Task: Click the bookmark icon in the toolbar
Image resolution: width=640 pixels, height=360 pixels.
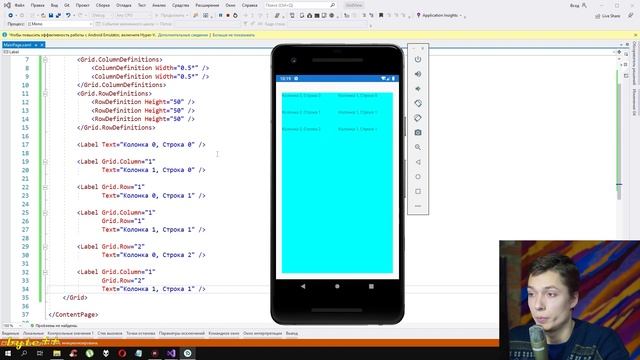Action: coord(381,15)
